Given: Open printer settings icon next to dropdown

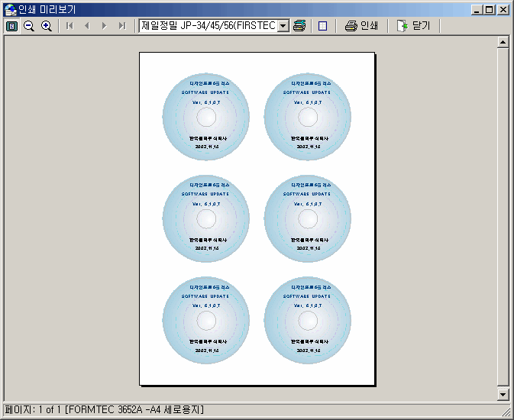Looking at the screenshot, I should point(299,26).
